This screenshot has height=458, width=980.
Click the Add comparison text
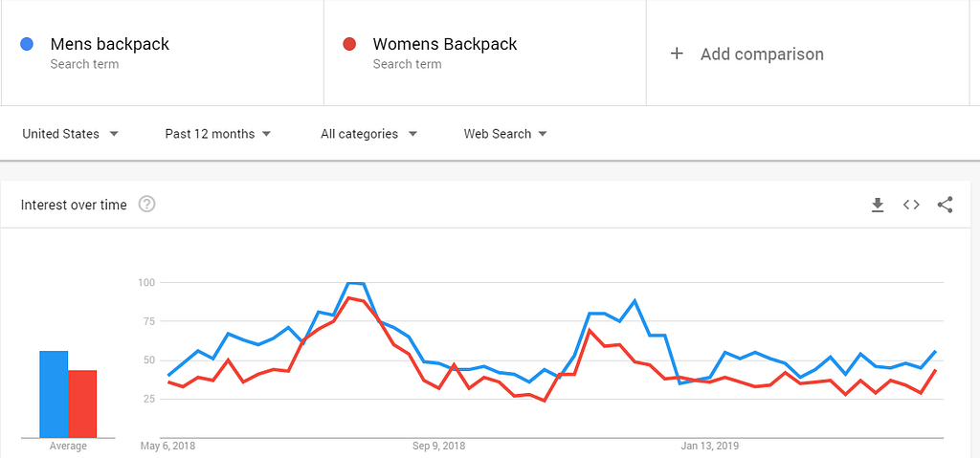pyautogui.click(x=762, y=55)
